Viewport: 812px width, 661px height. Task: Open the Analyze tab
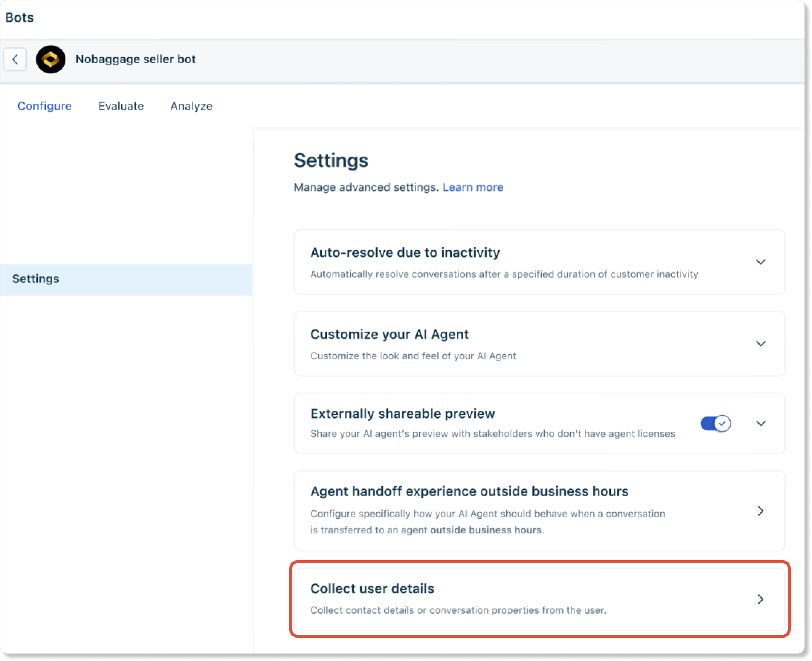pyautogui.click(x=191, y=106)
